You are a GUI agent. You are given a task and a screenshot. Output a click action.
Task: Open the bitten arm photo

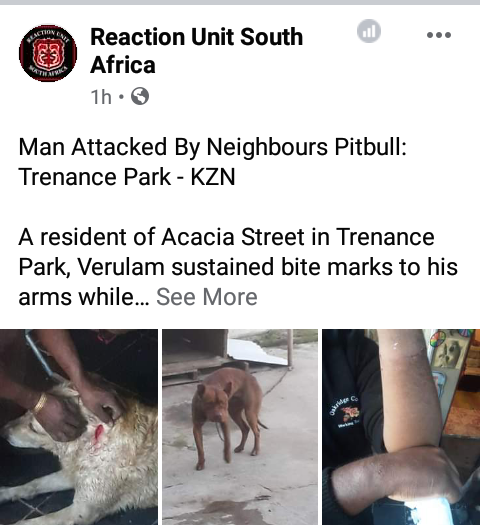click(401, 427)
